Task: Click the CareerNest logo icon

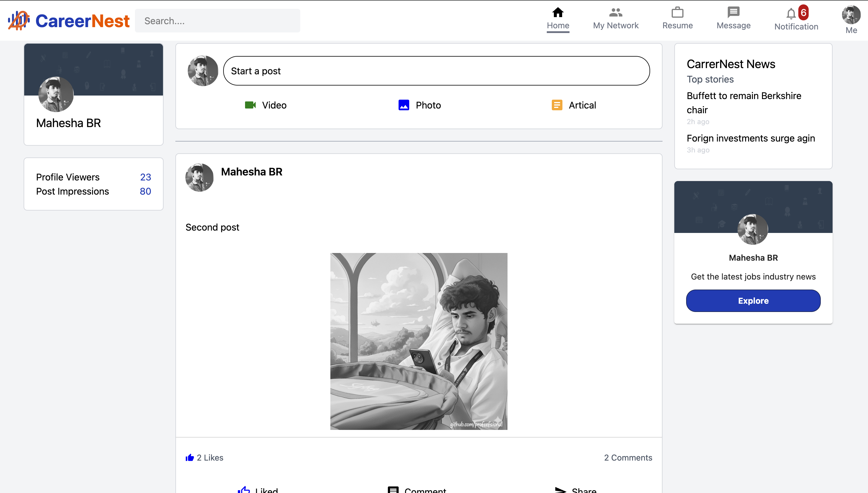Action: pos(19,20)
